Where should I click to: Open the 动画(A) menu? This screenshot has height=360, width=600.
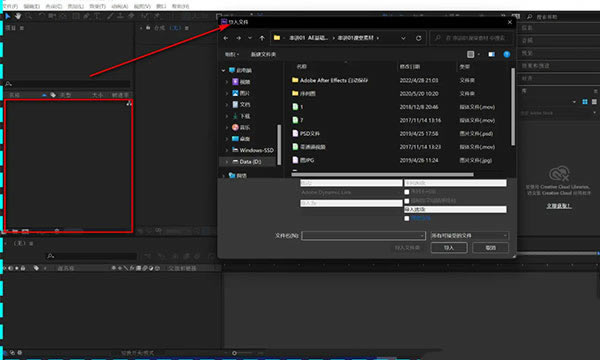pyautogui.click(x=120, y=7)
